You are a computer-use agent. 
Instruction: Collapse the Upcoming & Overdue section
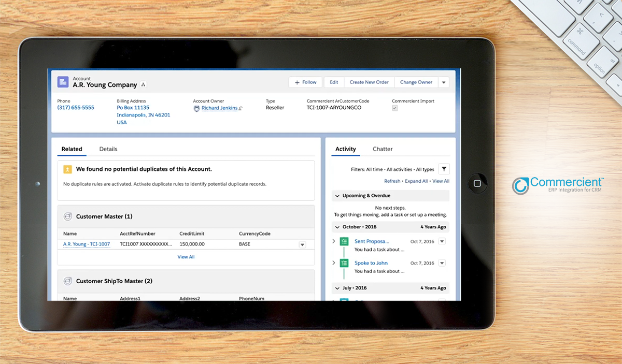[x=337, y=196]
